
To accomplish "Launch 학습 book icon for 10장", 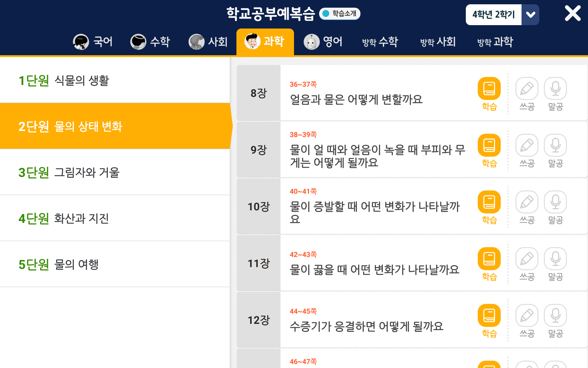I will pyautogui.click(x=489, y=202).
